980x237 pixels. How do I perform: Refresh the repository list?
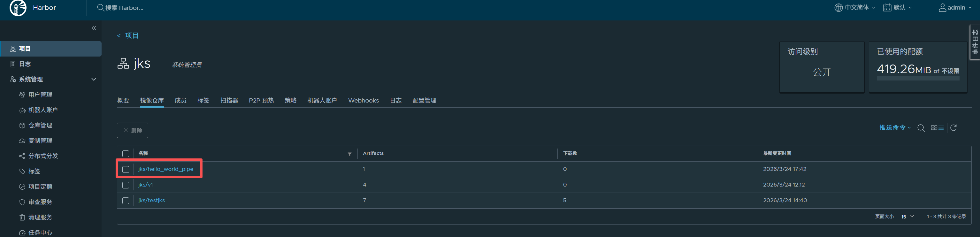pos(953,128)
